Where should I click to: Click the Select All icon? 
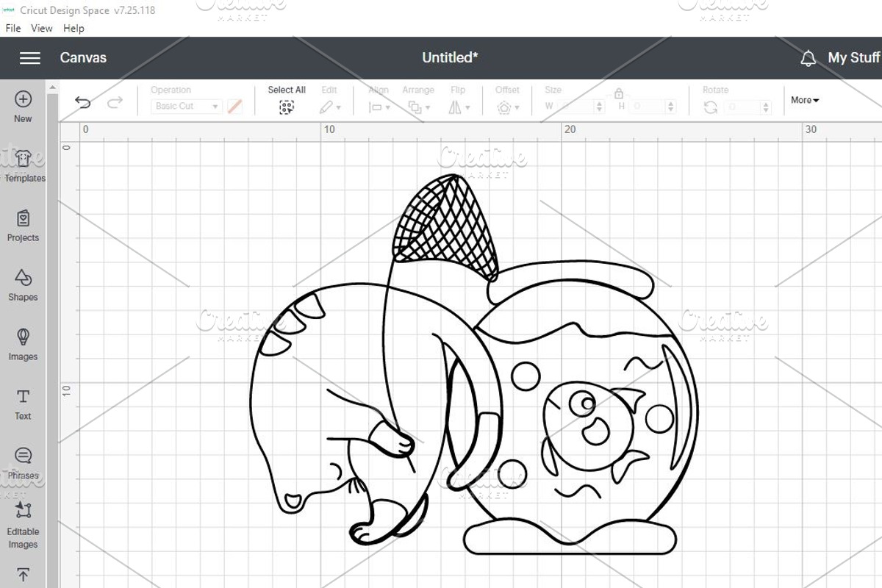287,107
